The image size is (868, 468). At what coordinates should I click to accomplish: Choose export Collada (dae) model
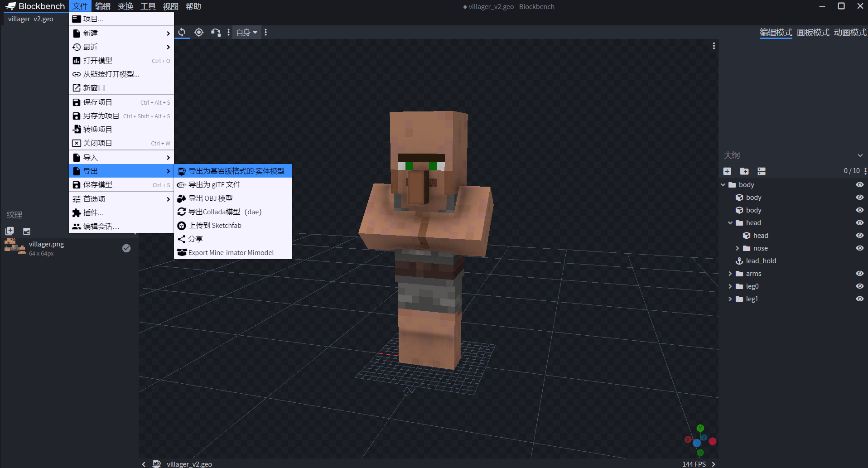(233, 212)
